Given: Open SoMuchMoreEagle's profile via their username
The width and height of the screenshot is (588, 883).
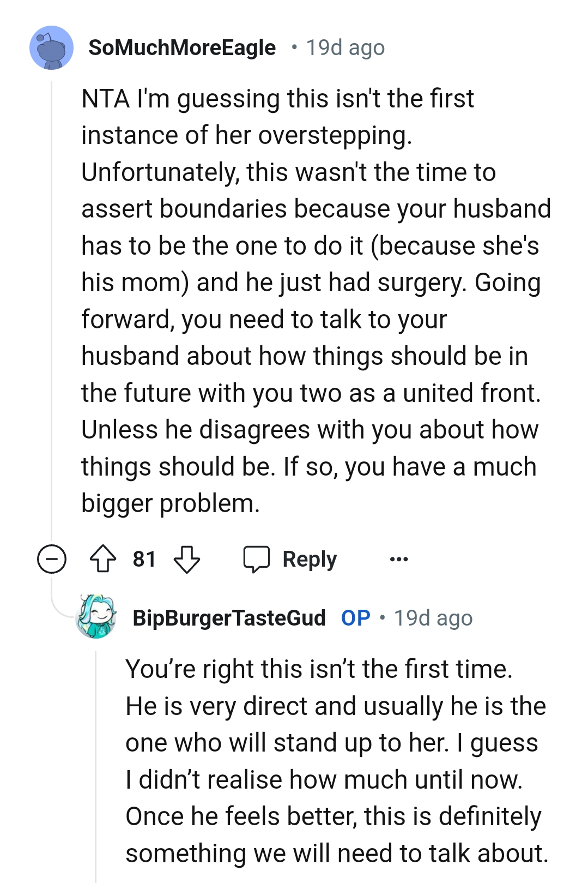Looking at the screenshot, I should [x=182, y=47].
